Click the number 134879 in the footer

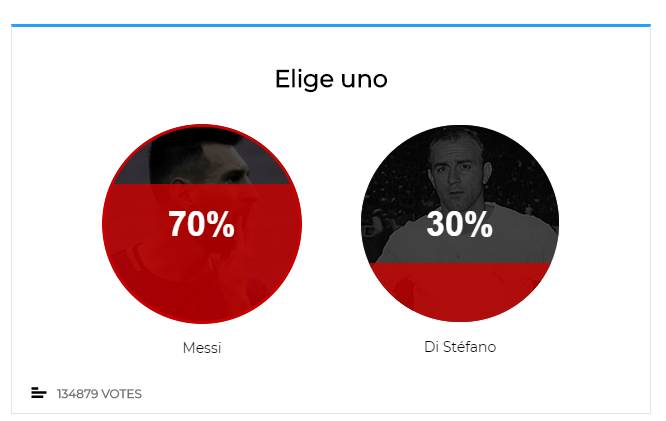pos(77,394)
